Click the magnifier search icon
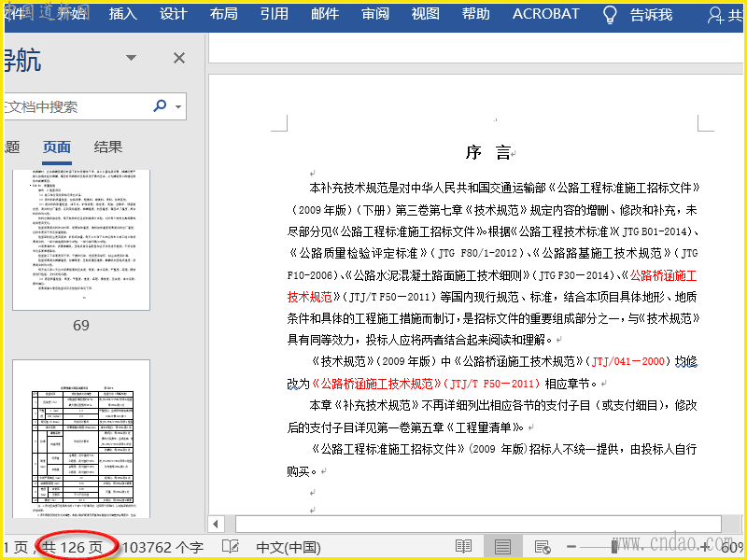Image resolution: width=747 pixels, height=560 pixels. [x=160, y=105]
